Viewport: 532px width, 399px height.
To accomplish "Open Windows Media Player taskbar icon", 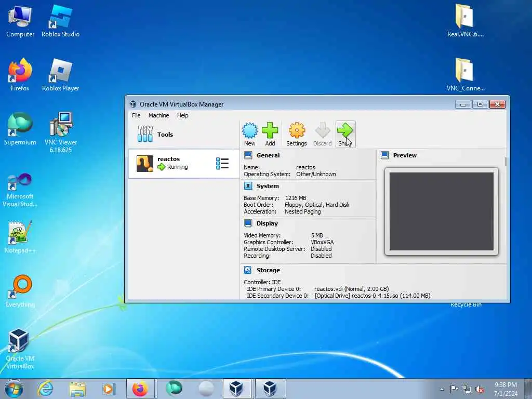I will (108, 389).
